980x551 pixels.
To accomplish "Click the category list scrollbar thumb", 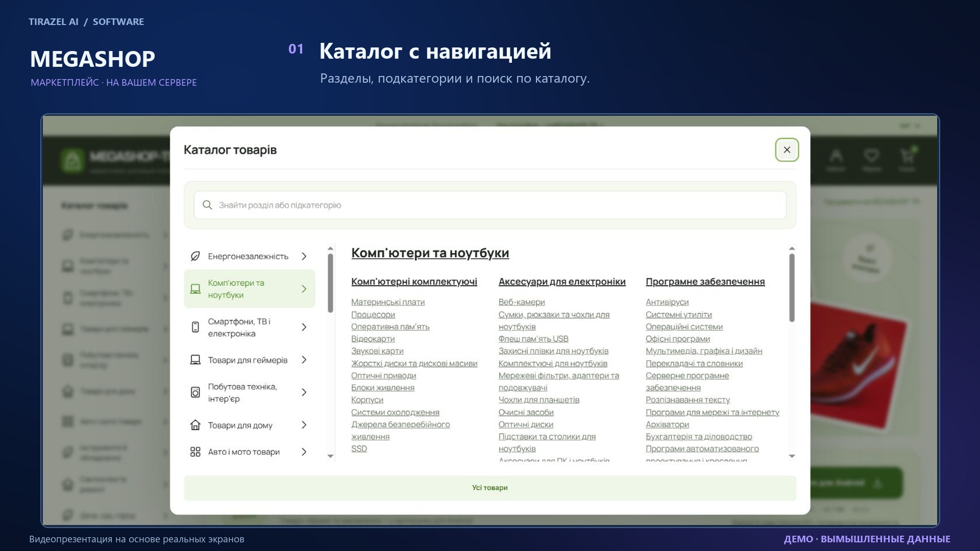I will click(x=330, y=283).
